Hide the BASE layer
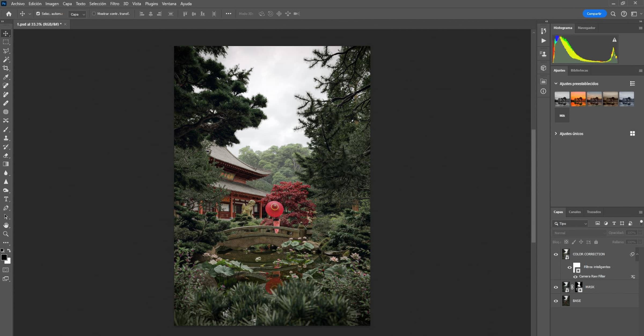644x336 pixels. click(556, 301)
